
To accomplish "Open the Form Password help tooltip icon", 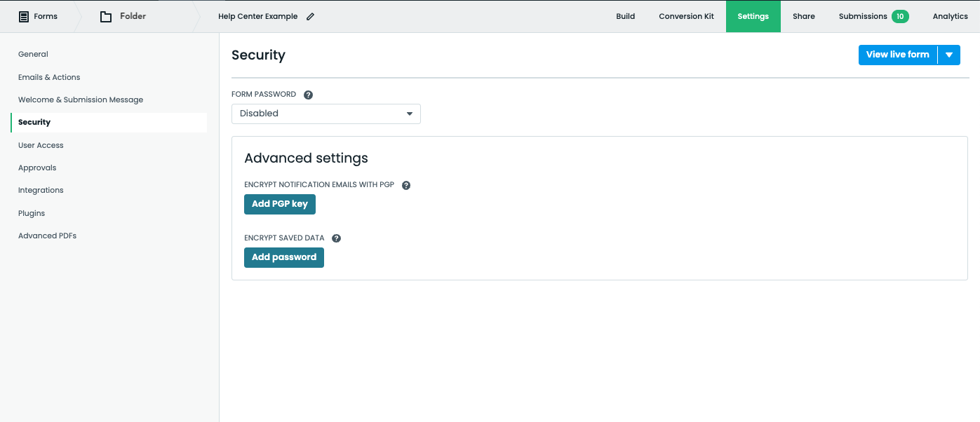I will coord(308,95).
